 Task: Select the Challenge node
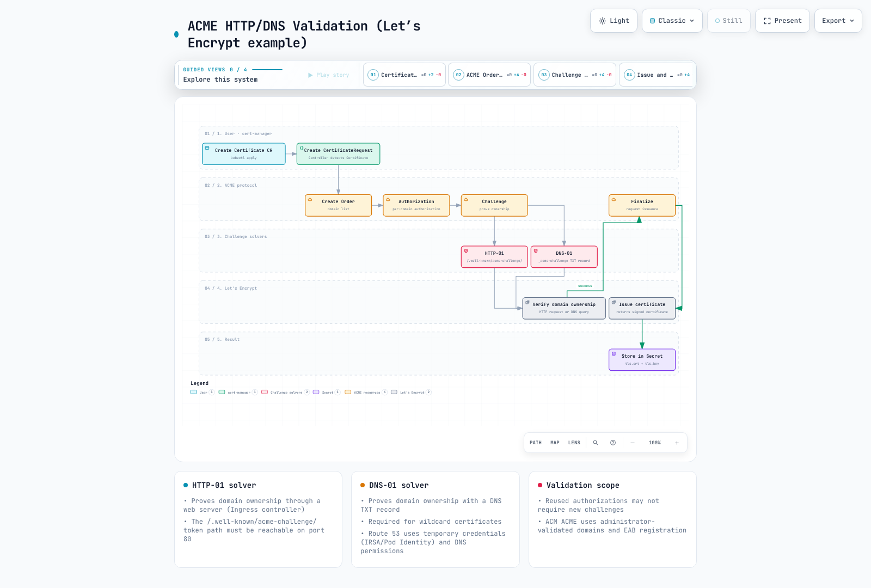point(494,205)
